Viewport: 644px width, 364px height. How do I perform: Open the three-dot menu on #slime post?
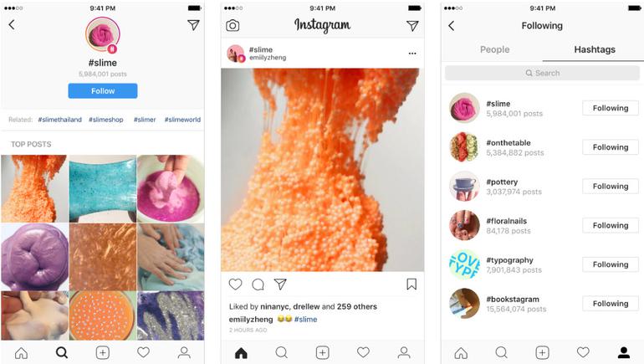412,54
